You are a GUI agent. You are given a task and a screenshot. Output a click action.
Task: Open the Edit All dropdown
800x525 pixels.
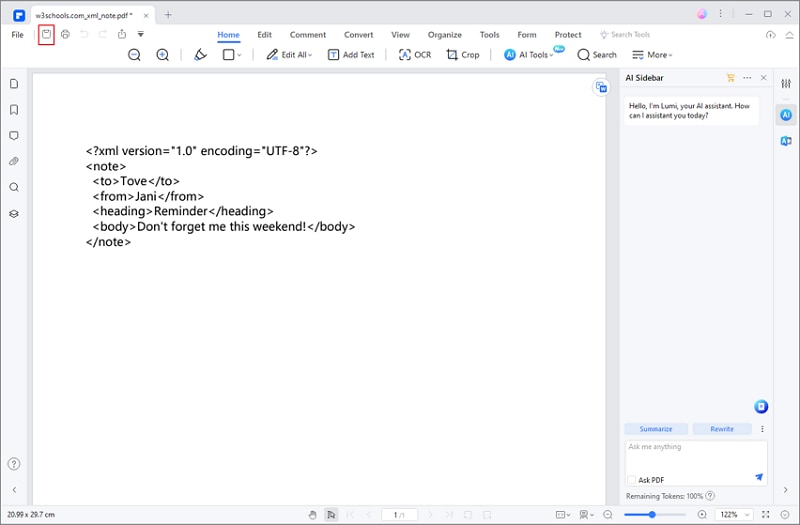pyautogui.click(x=289, y=55)
